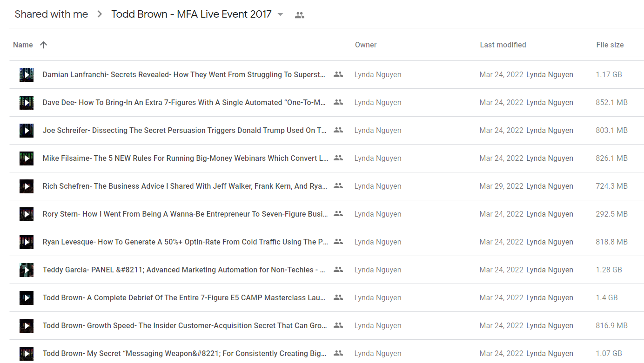Select Joe Schreifer- Dissecting The Secret Persuasion Triggers
Viewport: 644px width, 363px height.
pyautogui.click(x=184, y=130)
